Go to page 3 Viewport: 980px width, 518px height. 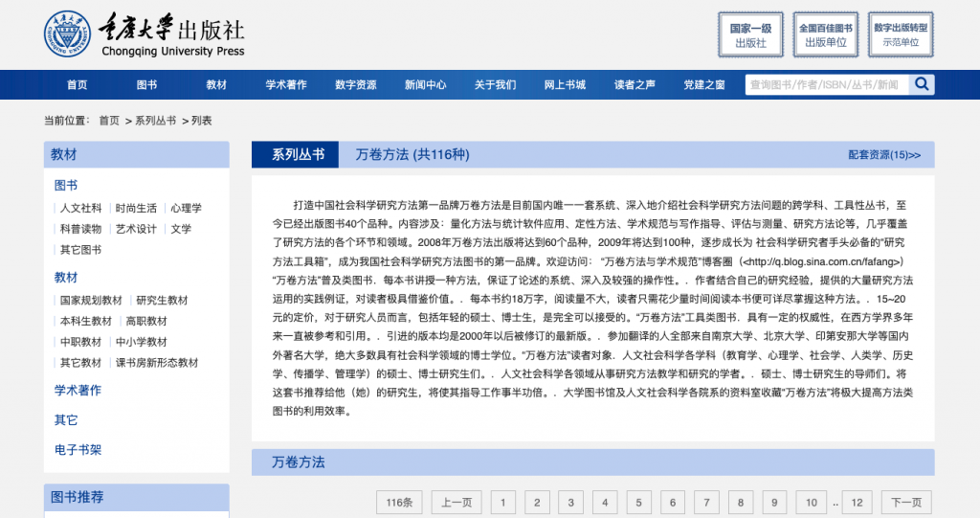pyautogui.click(x=570, y=503)
